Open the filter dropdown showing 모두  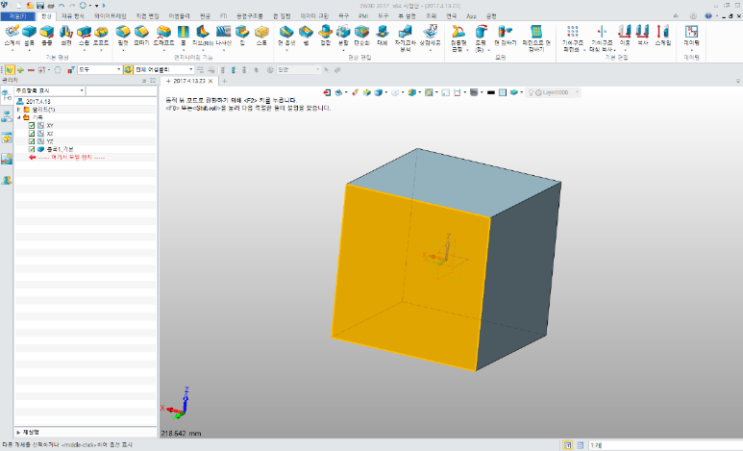pyautogui.click(x=100, y=70)
